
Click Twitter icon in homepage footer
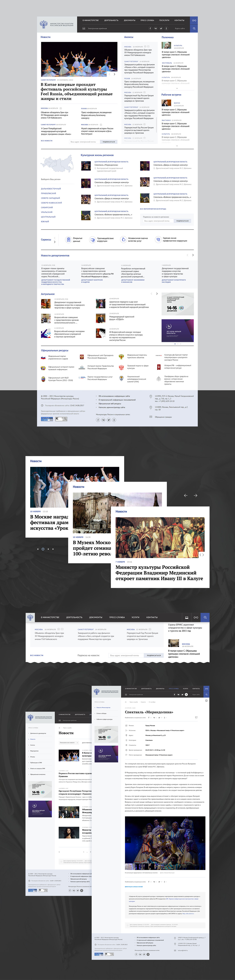coord(108,420)
